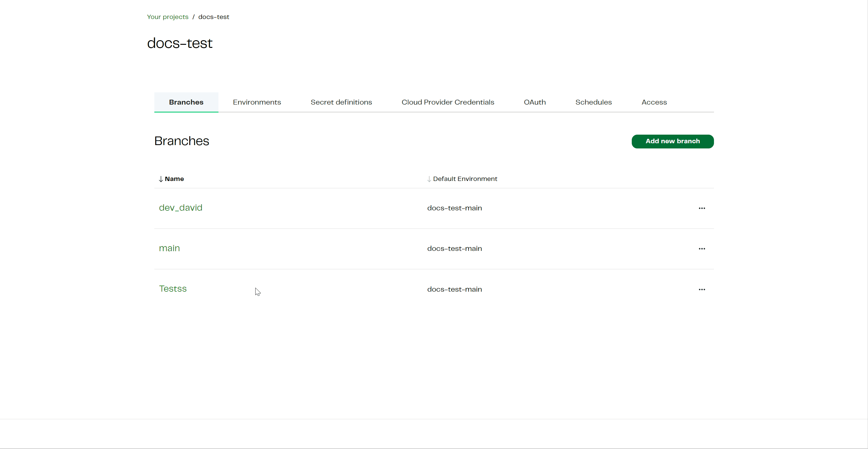This screenshot has height=449, width=868.
Task: Open the main branch link
Action: pyautogui.click(x=169, y=248)
